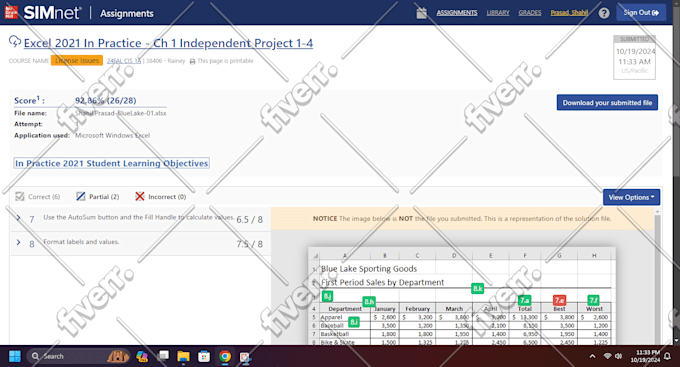
Task: Toggle the Incorrect (0) filter
Action: click(x=140, y=197)
